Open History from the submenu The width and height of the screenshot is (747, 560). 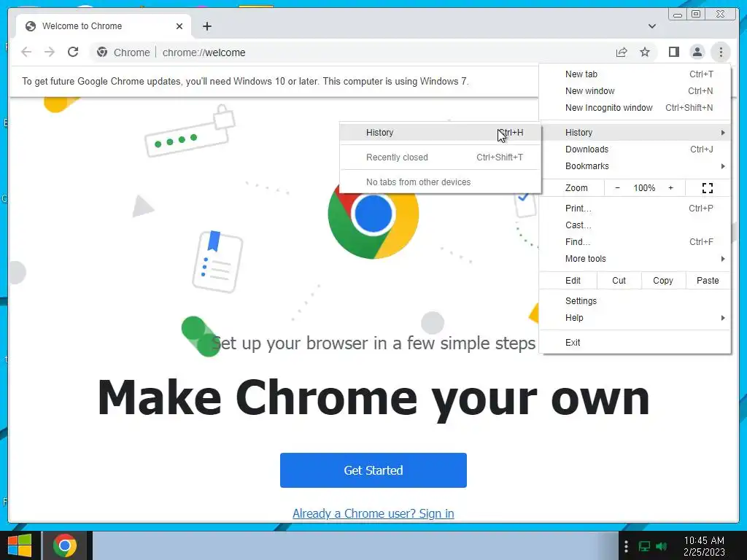point(440,133)
